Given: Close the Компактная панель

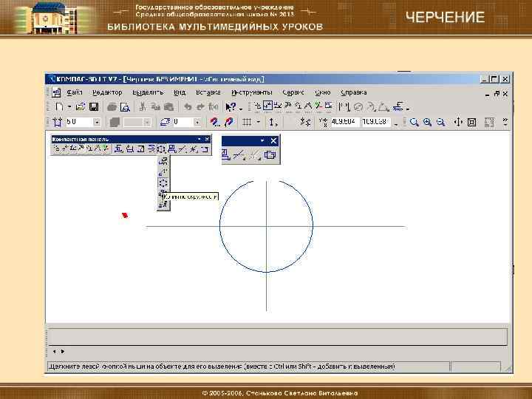Looking at the screenshot, I should [207, 139].
